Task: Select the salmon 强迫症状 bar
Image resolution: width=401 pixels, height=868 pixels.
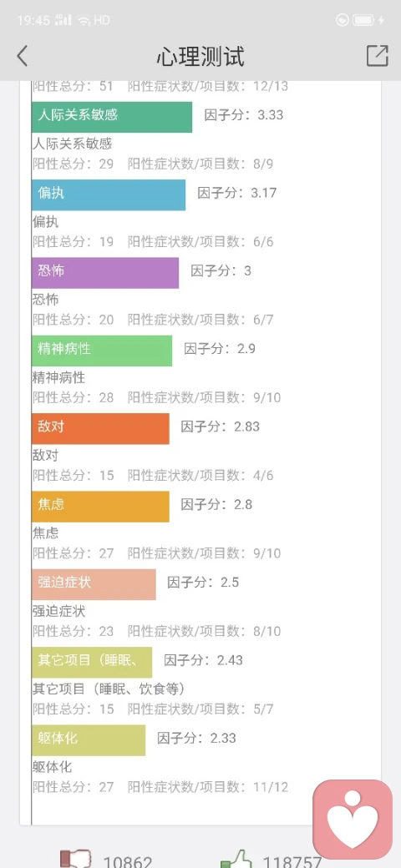Action: click(94, 584)
